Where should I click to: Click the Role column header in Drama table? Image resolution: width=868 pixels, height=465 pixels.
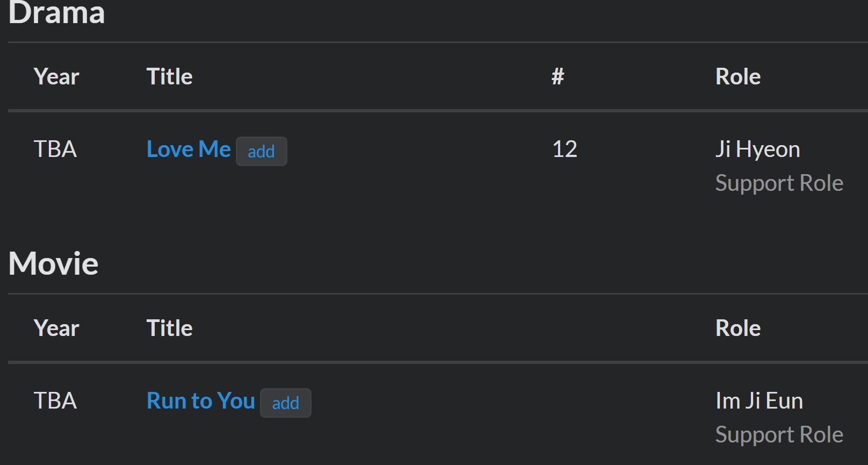738,76
